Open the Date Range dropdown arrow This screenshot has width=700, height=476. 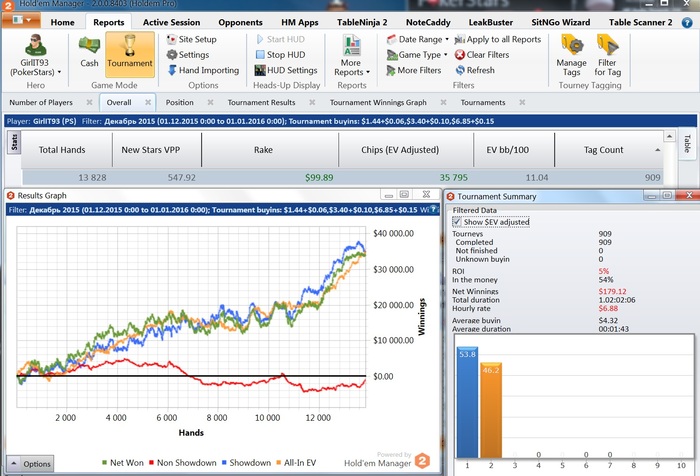(447, 39)
